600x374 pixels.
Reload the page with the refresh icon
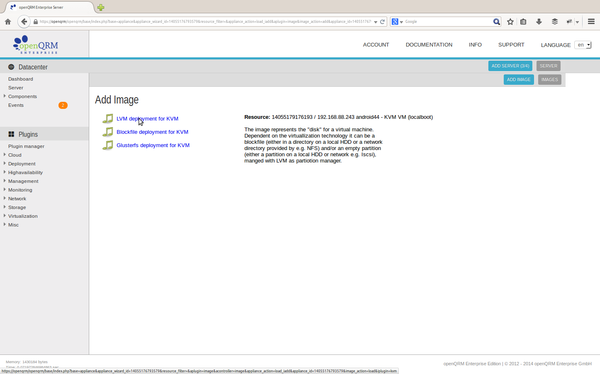[x=382, y=22]
